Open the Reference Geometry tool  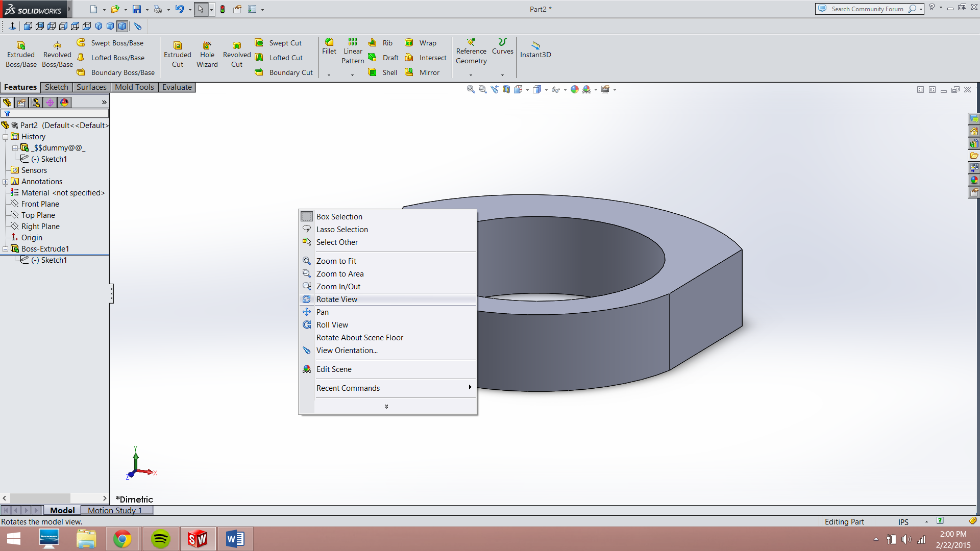tap(471, 53)
